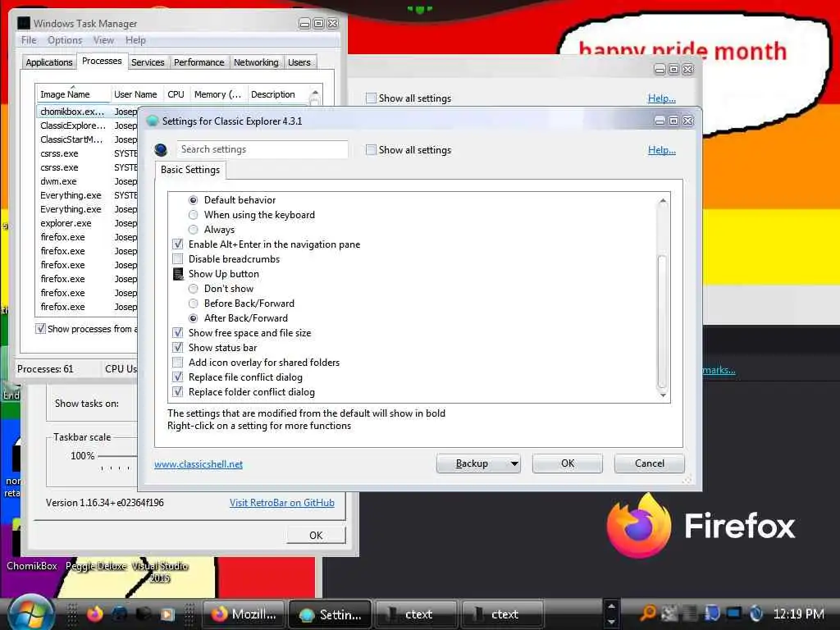This screenshot has height=630, width=840.
Task: Open Task Manager Help menu
Action: (x=135, y=40)
